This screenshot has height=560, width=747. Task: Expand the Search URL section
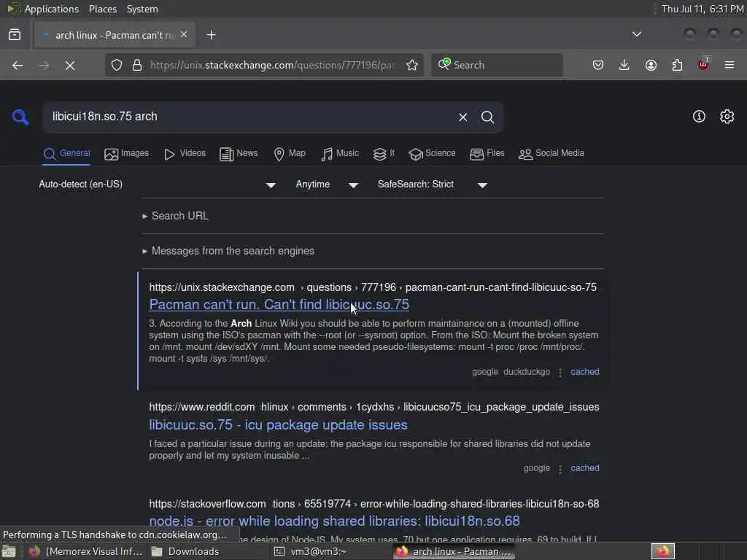point(175,216)
